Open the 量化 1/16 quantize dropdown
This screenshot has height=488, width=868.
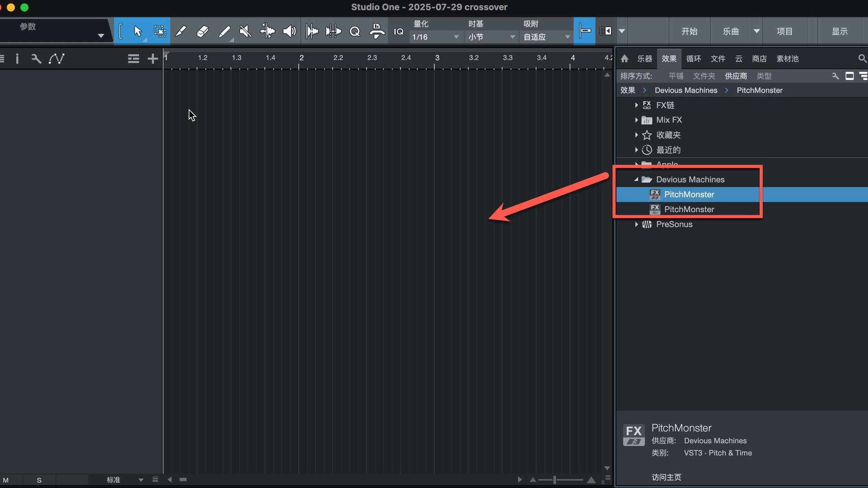(436, 37)
